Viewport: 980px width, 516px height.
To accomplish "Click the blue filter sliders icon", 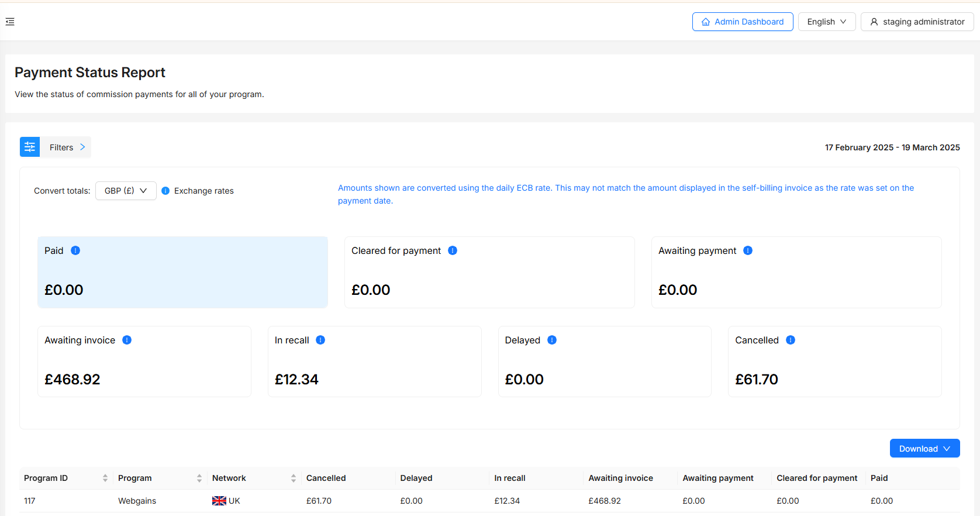I will pyautogui.click(x=30, y=147).
